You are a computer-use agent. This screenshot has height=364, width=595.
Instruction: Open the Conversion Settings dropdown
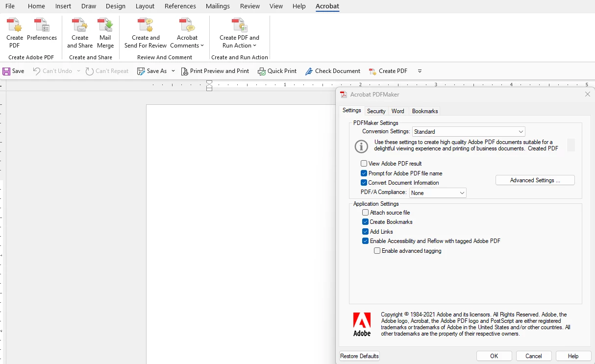pyautogui.click(x=469, y=131)
